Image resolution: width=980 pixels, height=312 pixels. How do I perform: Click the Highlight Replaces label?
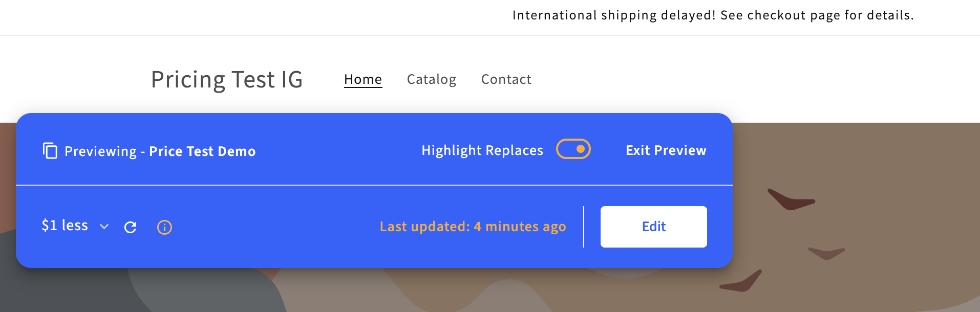[482, 150]
